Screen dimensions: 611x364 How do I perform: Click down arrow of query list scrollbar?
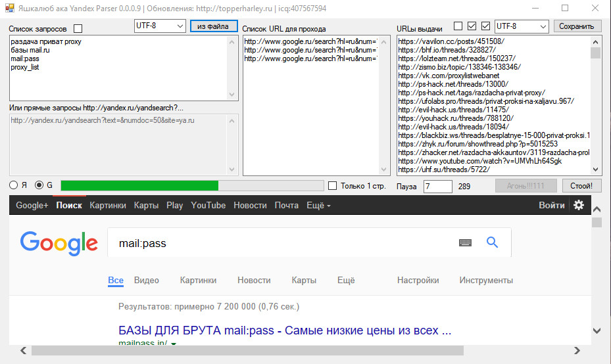[x=232, y=95]
